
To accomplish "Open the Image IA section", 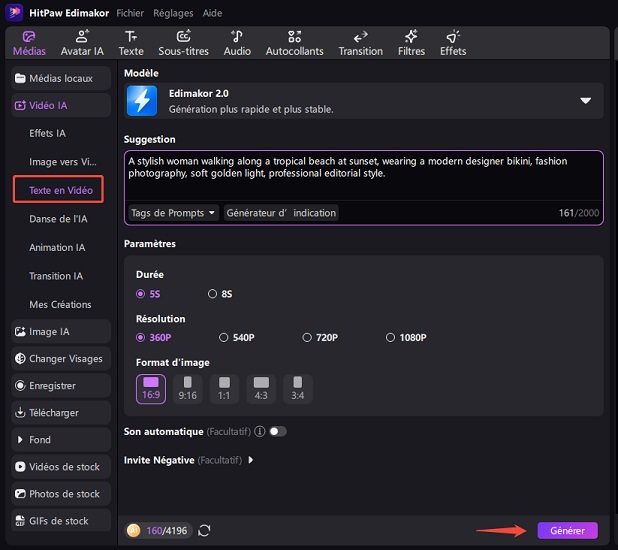I will coord(61,332).
